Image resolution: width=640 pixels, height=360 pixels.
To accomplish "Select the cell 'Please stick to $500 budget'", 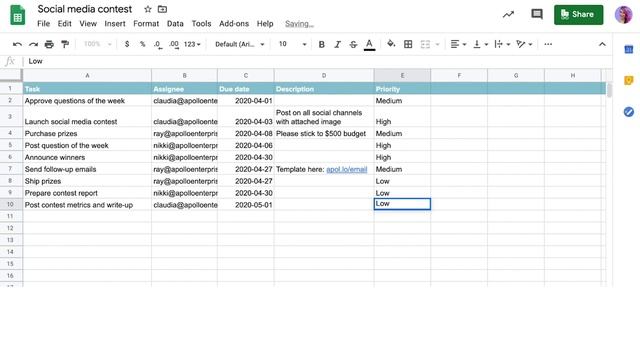I will (324, 133).
